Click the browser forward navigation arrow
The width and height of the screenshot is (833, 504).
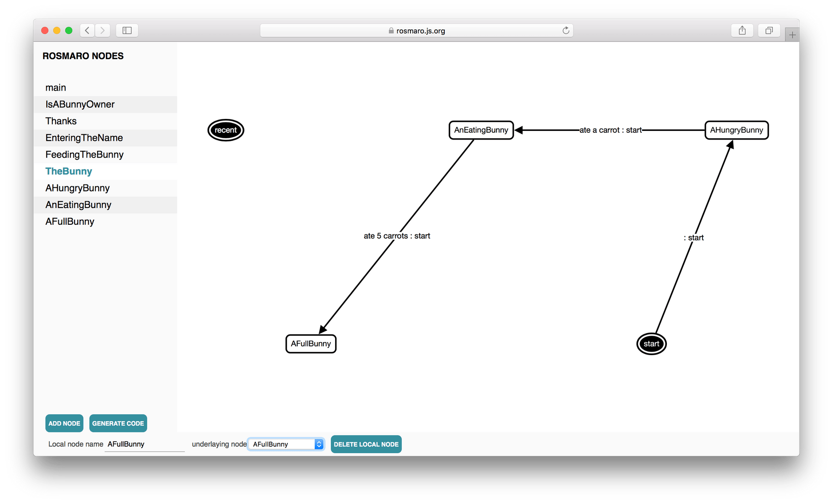102,30
